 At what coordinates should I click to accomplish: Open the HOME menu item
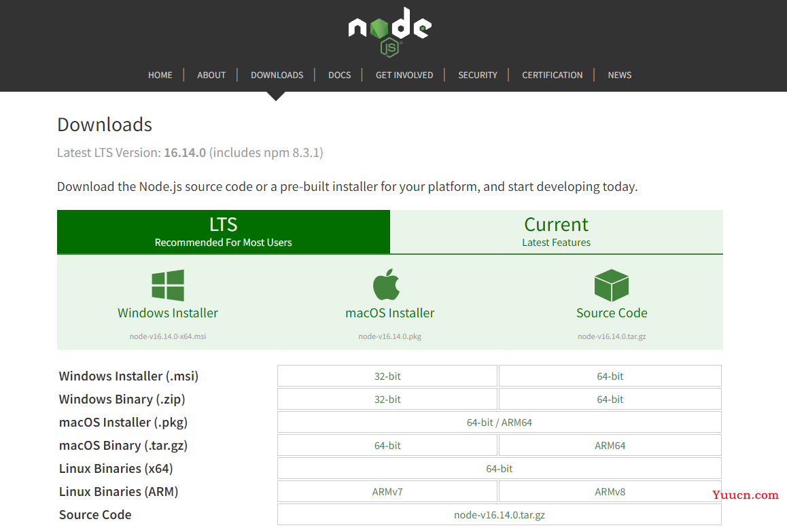tap(160, 75)
